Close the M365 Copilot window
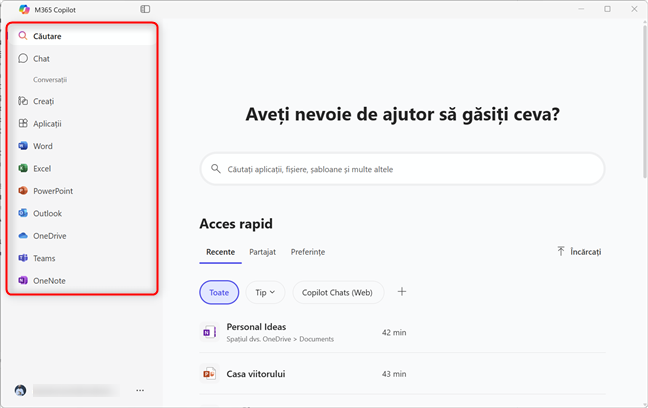The image size is (648, 408). tap(634, 9)
